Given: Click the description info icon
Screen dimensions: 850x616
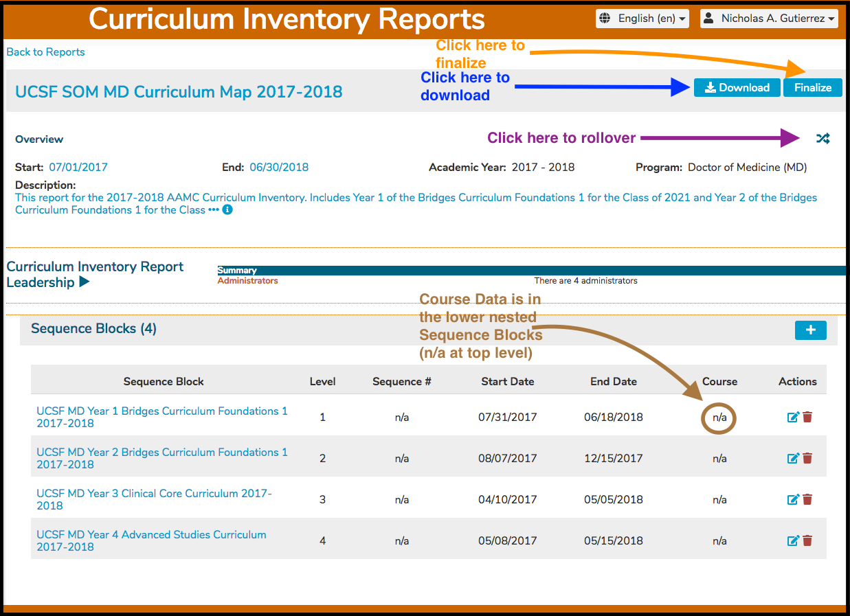Looking at the screenshot, I should 227,210.
